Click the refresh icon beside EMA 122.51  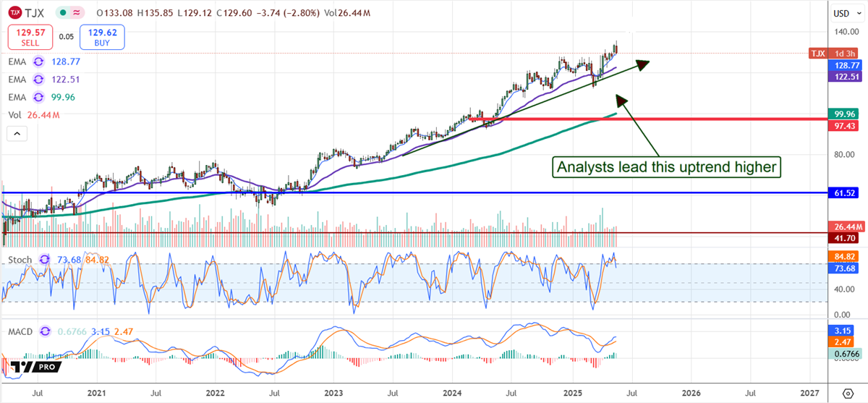click(x=39, y=80)
